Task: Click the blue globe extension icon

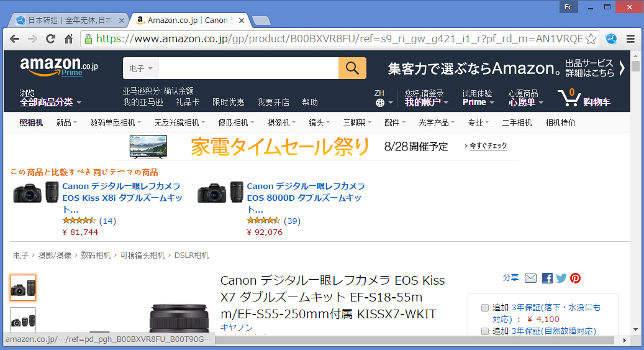Action: click(x=611, y=39)
